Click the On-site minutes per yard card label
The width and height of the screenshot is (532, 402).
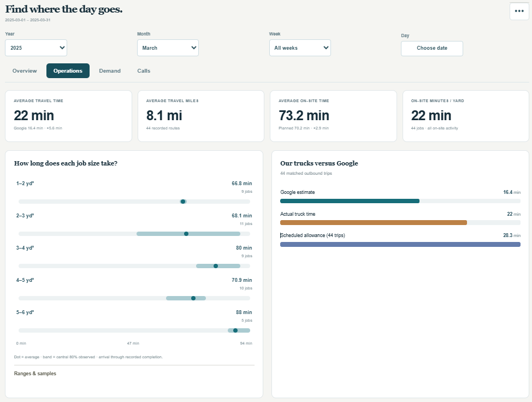tap(438, 100)
